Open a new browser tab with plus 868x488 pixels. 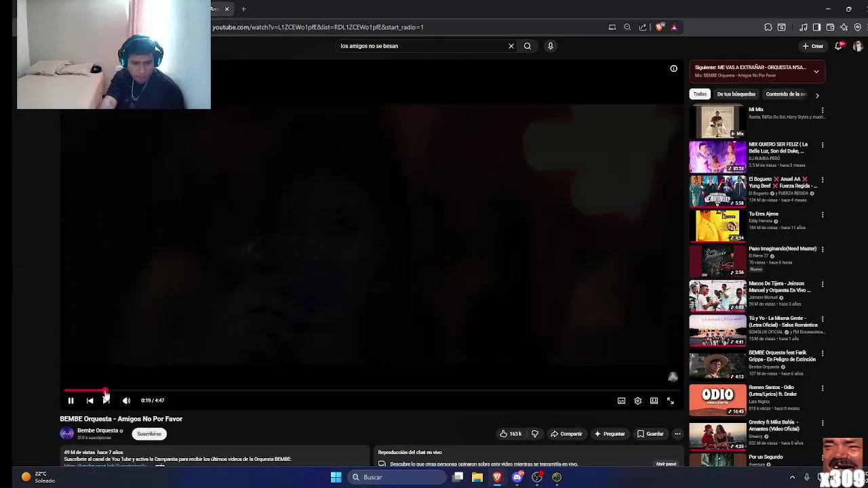click(x=243, y=9)
